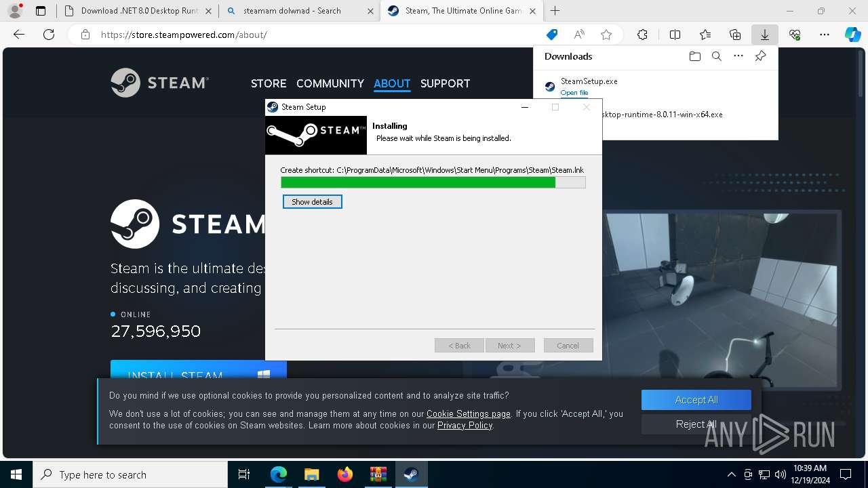
Task: Switch to Steam Setup taskbar icon
Action: pyautogui.click(x=411, y=474)
